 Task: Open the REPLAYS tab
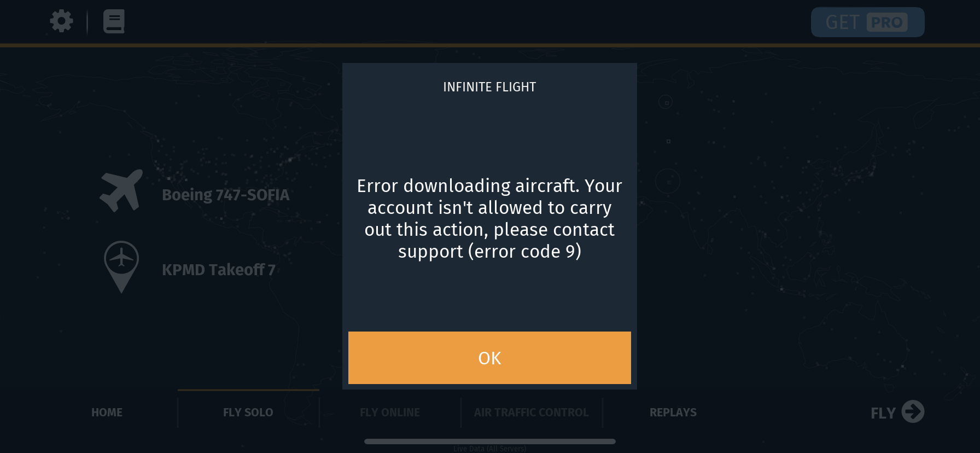coord(673,413)
